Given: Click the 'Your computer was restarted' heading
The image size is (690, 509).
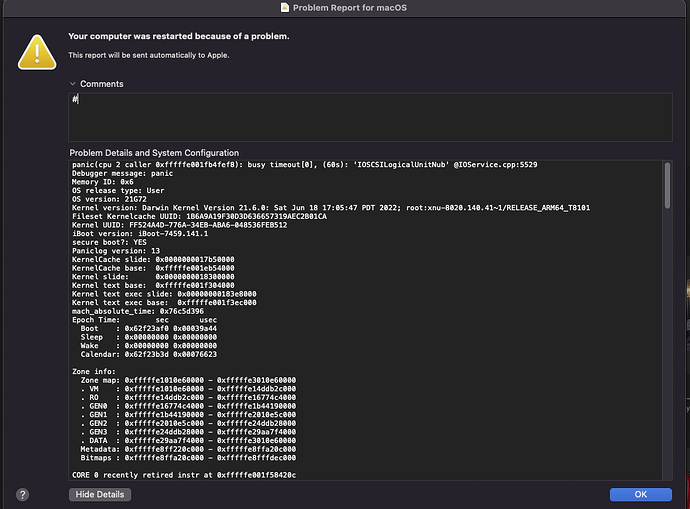Looking at the screenshot, I should [178, 36].
